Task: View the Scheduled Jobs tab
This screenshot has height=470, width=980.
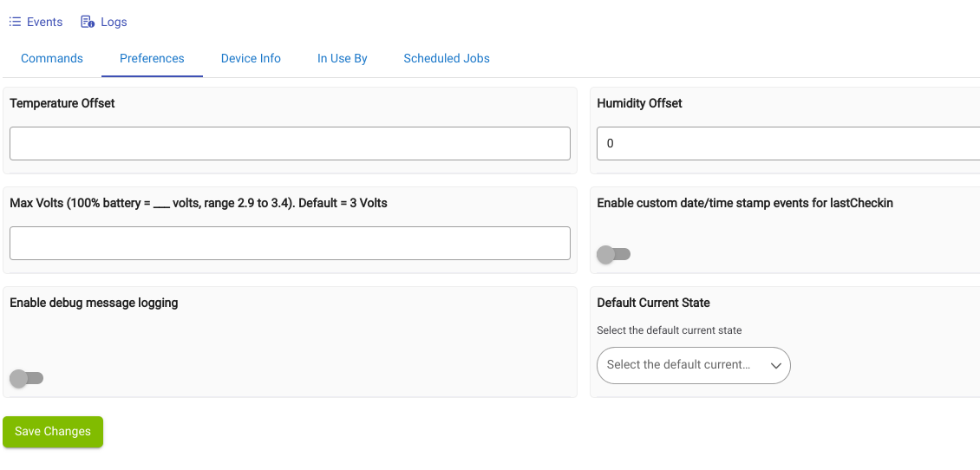Action: [x=447, y=59]
